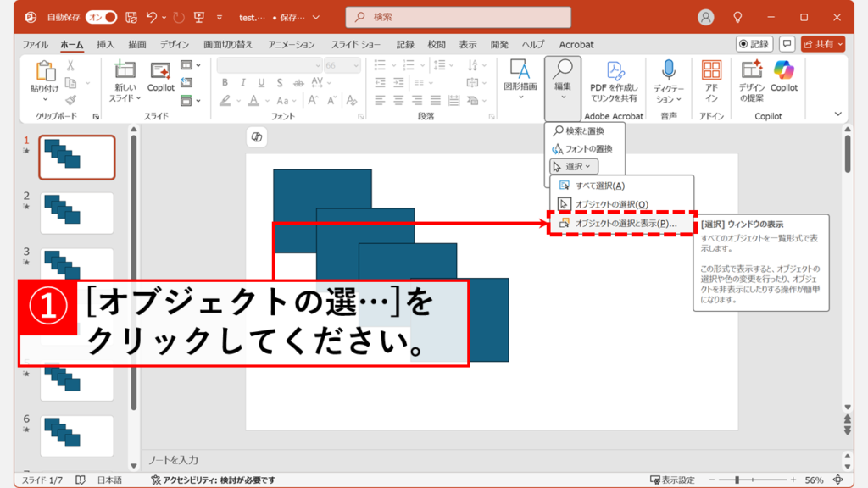Expand the Select dropdown in Editing menu
This screenshot has width=868, height=488.
tap(574, 166)
